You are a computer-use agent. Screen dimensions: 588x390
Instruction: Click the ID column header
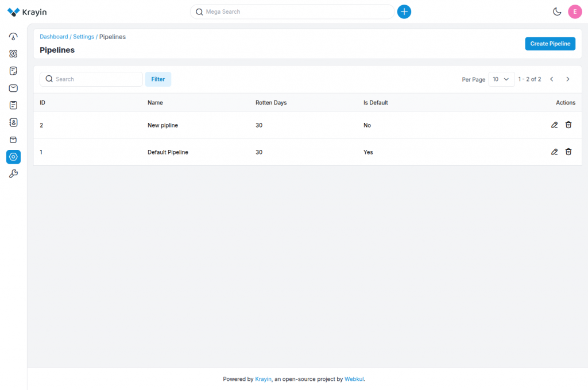42,102
